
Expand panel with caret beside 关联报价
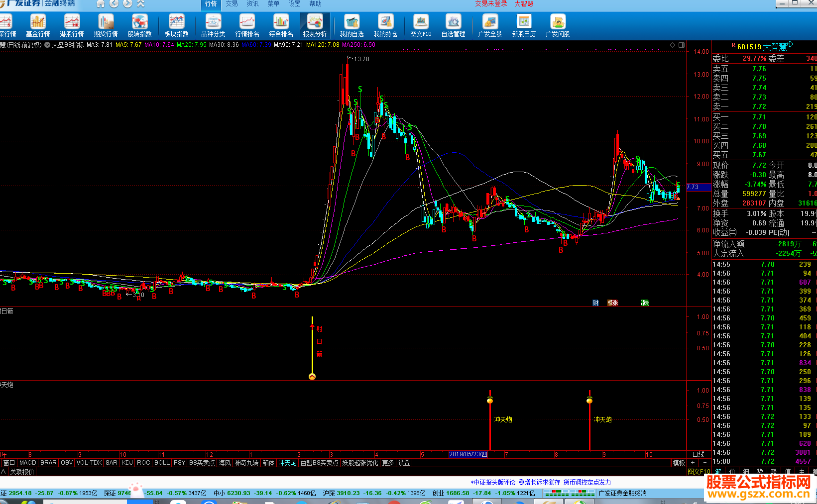[3, 472]
